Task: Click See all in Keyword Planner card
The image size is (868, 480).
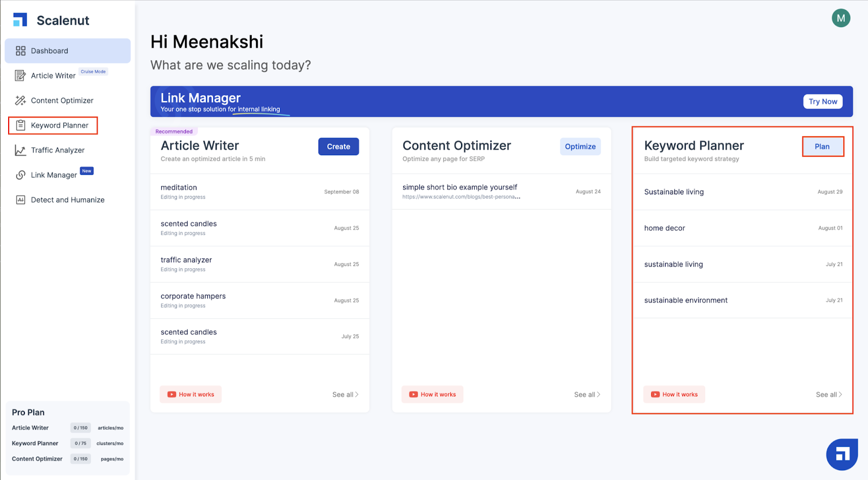Action: 829,395
